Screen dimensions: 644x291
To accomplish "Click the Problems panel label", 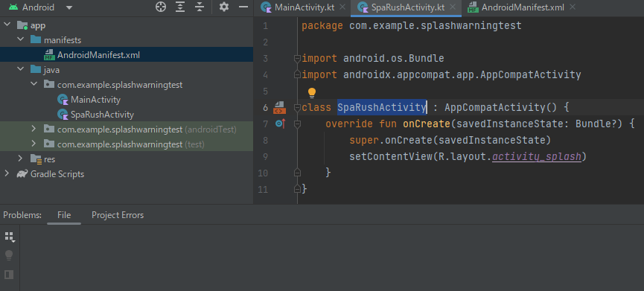I will (x=22, y=215).
